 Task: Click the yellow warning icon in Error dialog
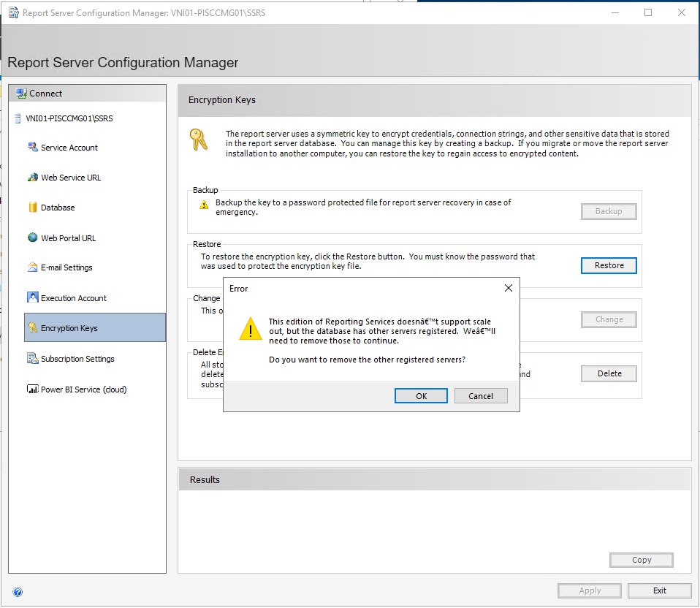tap(251, 329)
